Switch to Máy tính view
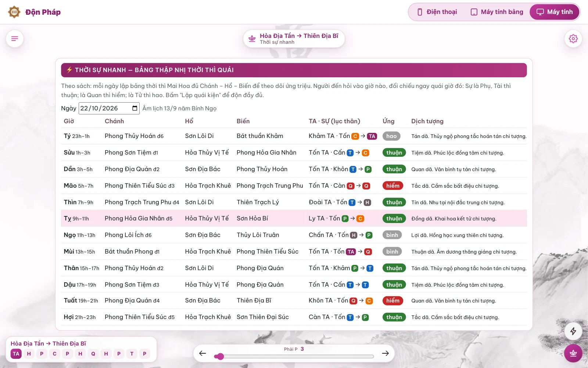This screenshot has height=368, width=588. coord(555,12)
